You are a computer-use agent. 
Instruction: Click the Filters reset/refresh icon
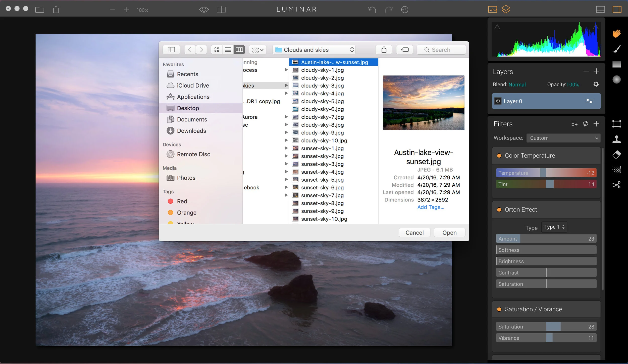coord(585,124)
